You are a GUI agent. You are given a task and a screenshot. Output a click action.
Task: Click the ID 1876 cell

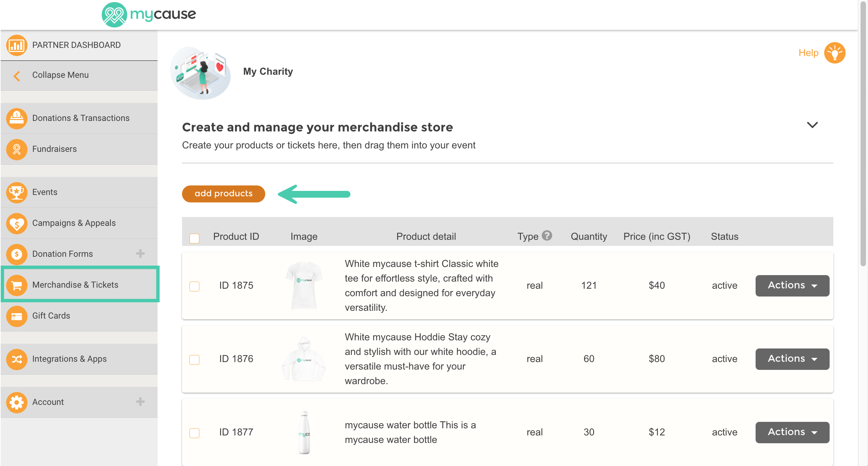click(x=236, y=359)
